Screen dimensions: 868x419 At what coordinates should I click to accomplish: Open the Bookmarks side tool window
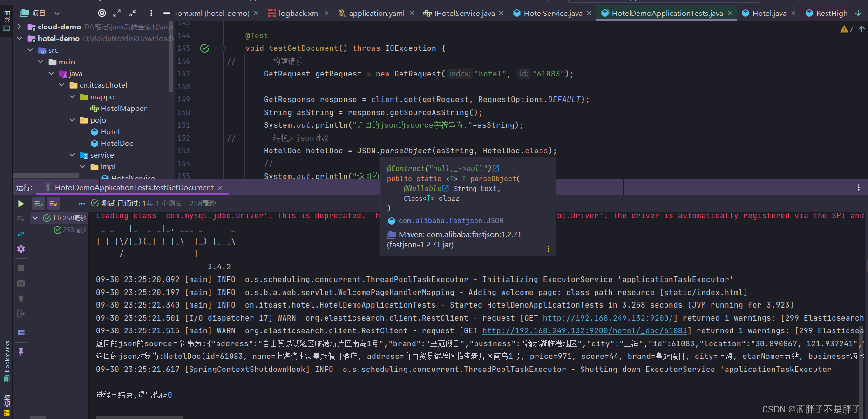(x=7, y=361)
